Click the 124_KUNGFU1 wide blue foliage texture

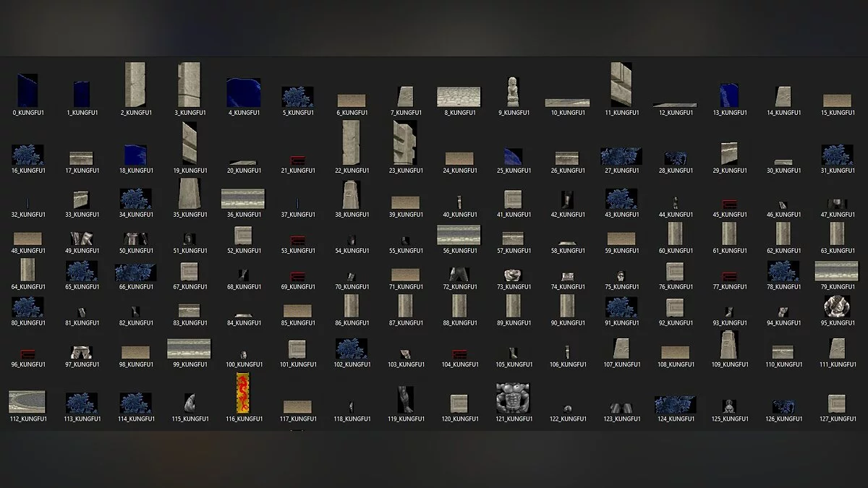(x=675, y=404)
